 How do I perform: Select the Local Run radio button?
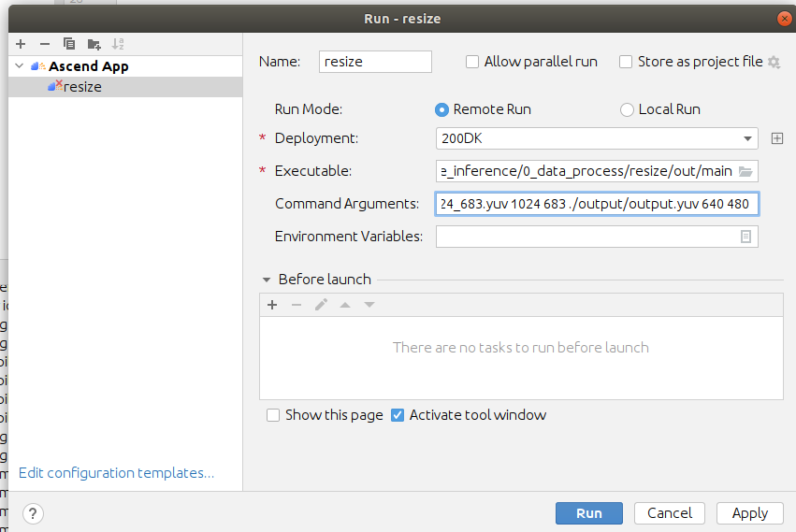pyautogui.click(x=627, y=109)
